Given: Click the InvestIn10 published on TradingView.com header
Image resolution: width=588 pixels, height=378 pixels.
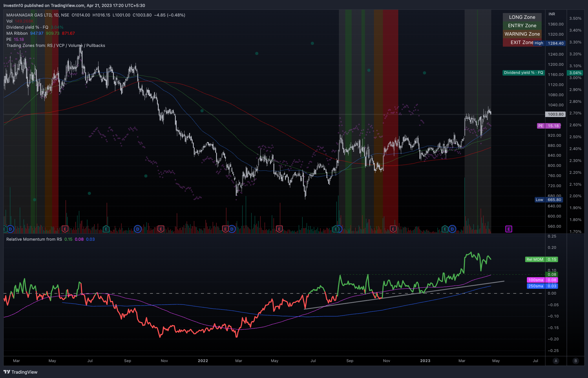Looking at the screenshot, I should click(74, 5).
